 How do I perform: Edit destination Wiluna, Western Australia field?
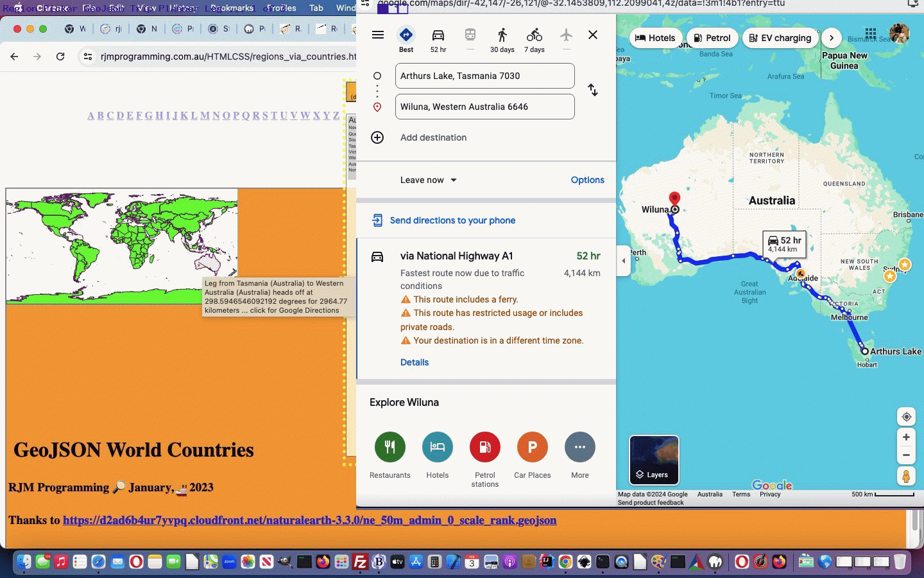[x=485, y=107]
